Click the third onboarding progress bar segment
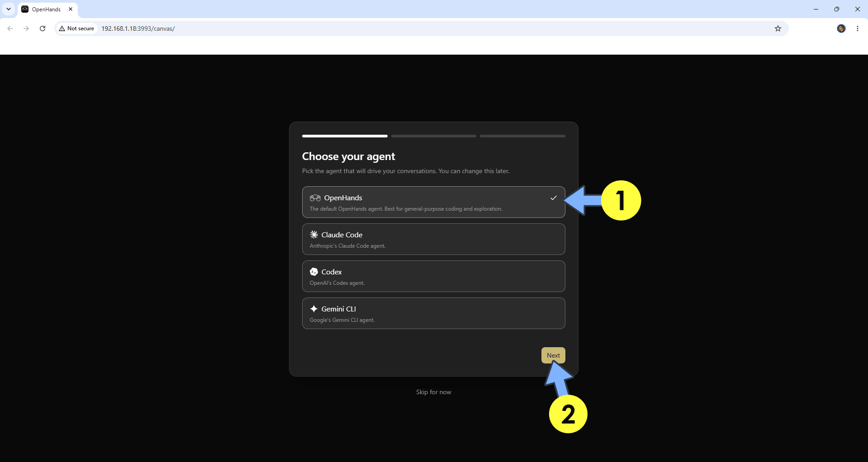The image size is (868, 462). 522,136
